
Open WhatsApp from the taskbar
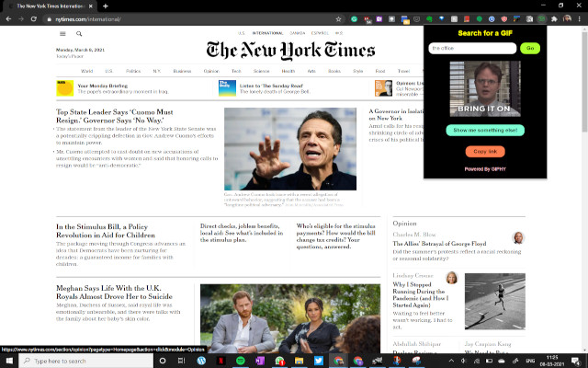click(279, 361)
